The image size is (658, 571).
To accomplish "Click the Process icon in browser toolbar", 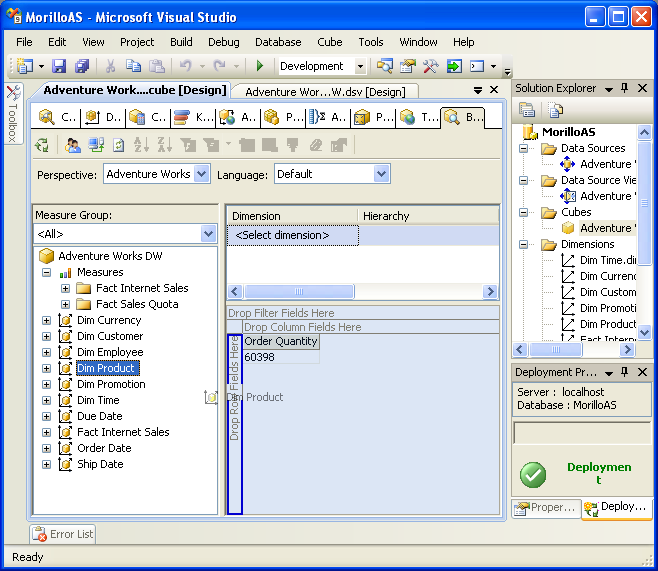I will 42,145.
